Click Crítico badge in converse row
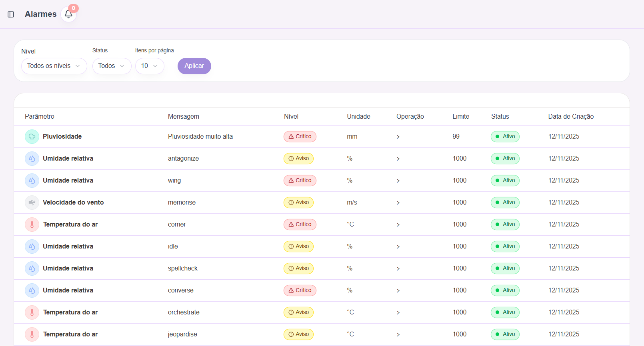The height and width of the screenshot is (346, 644). pyautogui.click(x=300, y=290)
